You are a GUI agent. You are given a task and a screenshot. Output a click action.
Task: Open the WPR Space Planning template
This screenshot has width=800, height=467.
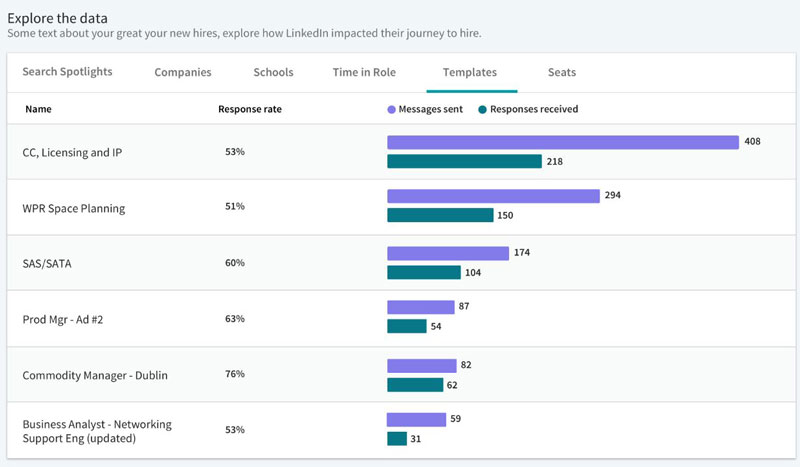click(x=74, y=208)
